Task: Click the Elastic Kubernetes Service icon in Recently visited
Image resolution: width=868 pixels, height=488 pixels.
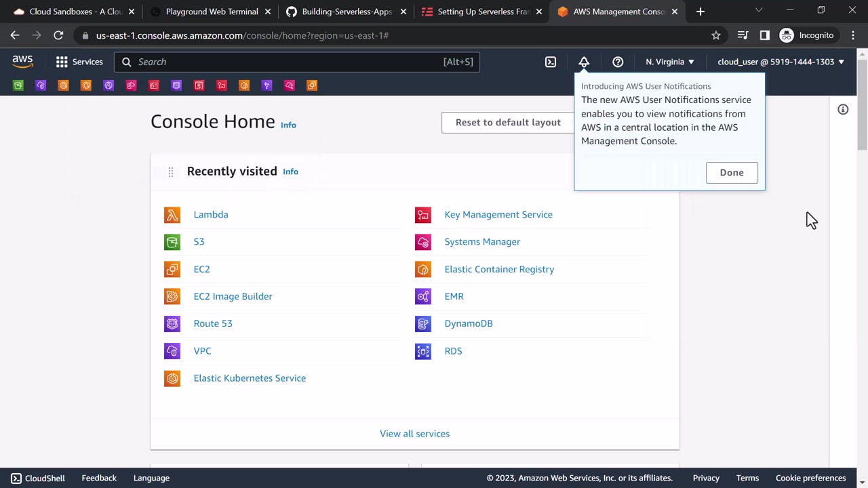Action: click(x=172, y=378)
